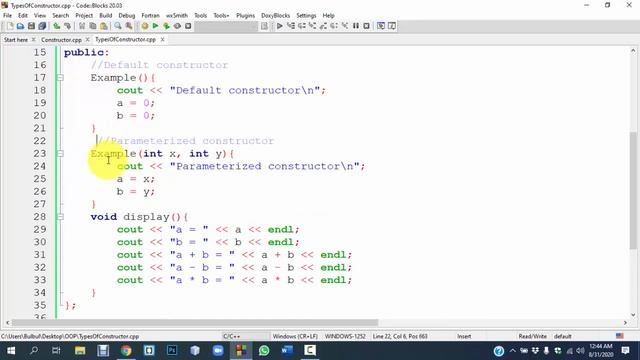The image size is (640, 360).
Task: Collapse the fold at line 17
Action: (x=60, y=78)
